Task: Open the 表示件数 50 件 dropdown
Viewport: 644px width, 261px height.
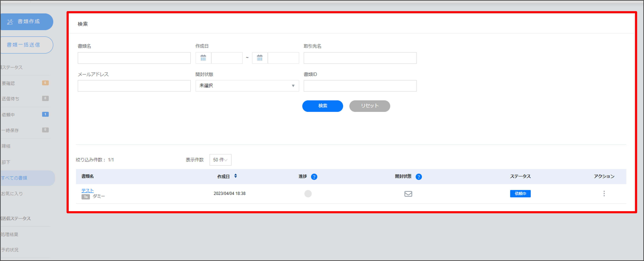Action: pos(220,160)
